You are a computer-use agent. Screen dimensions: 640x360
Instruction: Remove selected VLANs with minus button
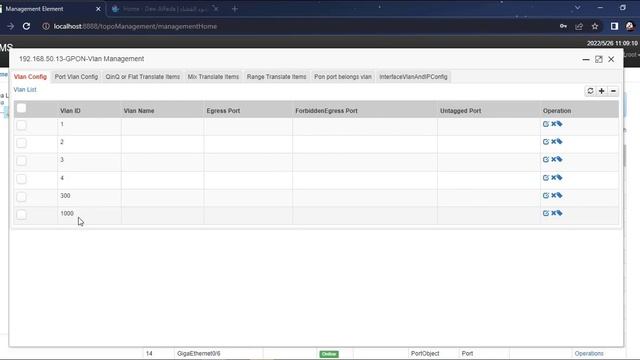pos(613,91)
